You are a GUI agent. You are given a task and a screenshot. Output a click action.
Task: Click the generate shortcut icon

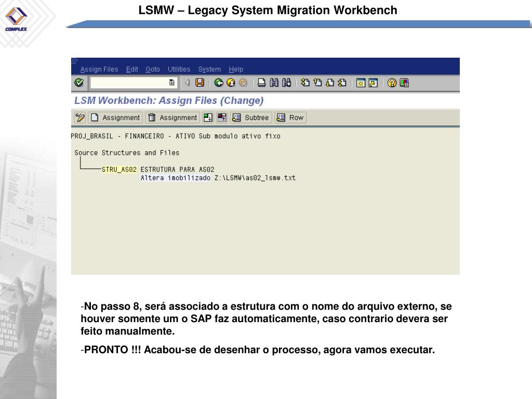(373, 83)
